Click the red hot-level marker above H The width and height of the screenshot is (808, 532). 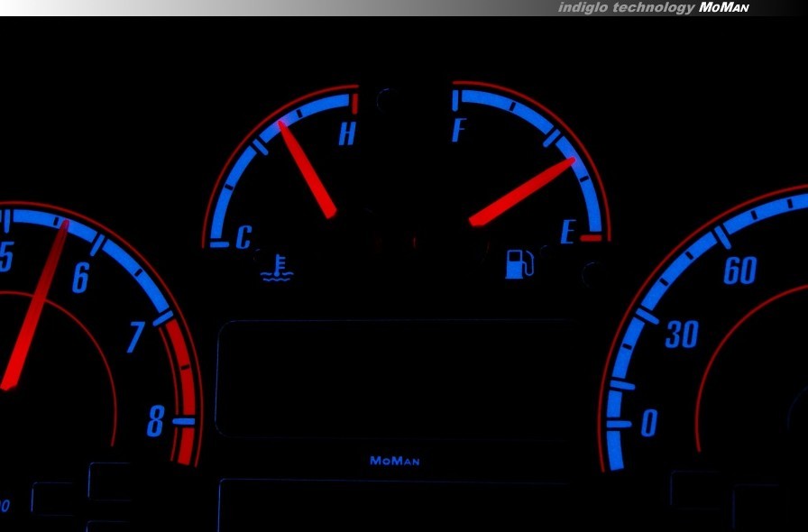click(x=354, y=100)
